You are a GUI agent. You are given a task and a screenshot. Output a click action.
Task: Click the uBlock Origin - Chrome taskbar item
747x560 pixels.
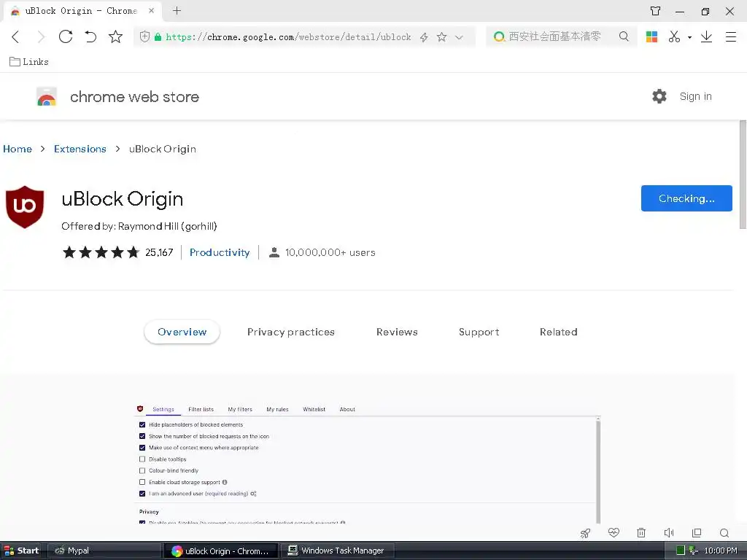220,551
